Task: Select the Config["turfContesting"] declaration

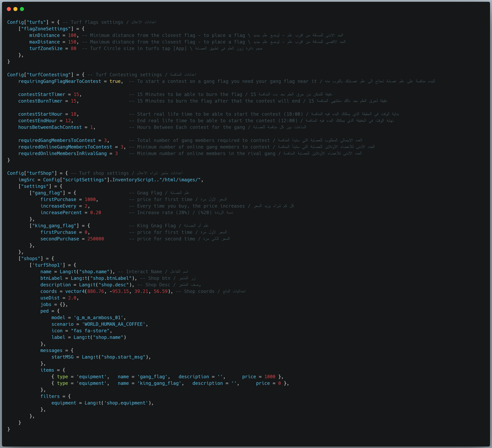Action: tap(40, 75)
